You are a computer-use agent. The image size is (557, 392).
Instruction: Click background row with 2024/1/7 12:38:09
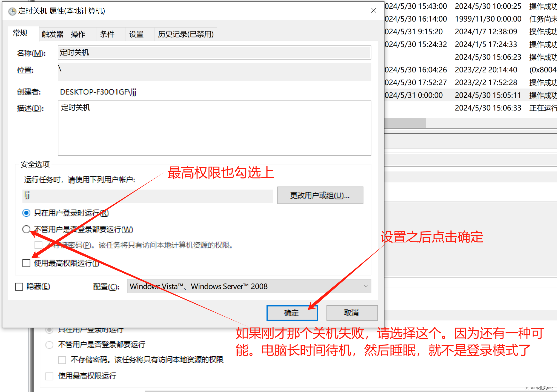point(471,31)
